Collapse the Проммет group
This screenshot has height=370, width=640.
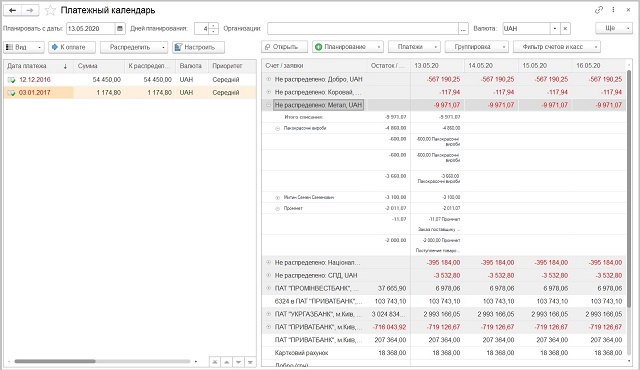tap(278, 208)
